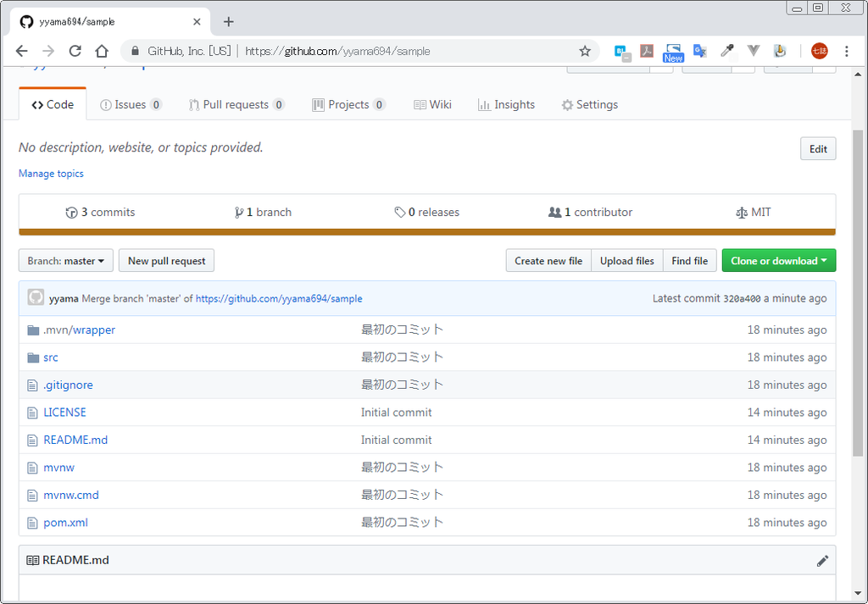Click the address bar URL field
This screenshot has width=868, height=604.
point(359,52)
